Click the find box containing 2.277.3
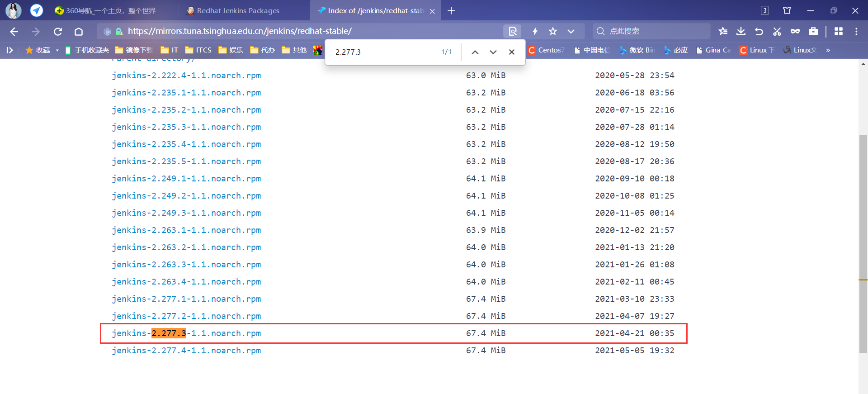This screenshot has width=868, height=394. (x=384, y=52)
